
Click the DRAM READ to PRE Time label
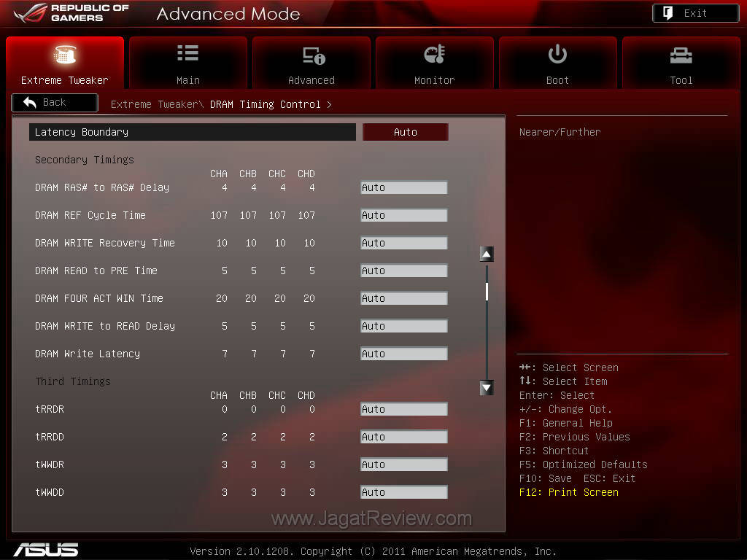[96, 271]
